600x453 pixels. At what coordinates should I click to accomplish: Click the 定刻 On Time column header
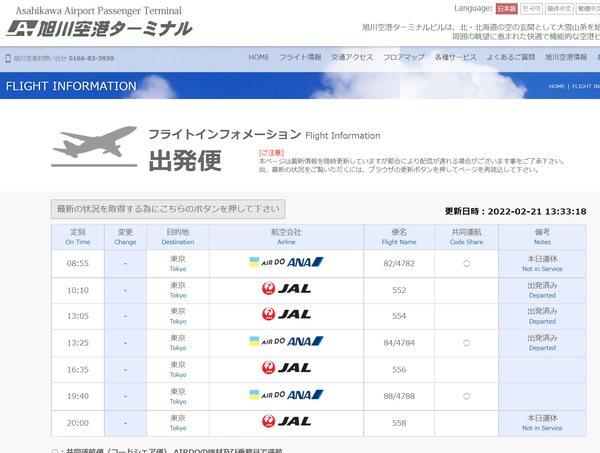(x=78, y=237)
